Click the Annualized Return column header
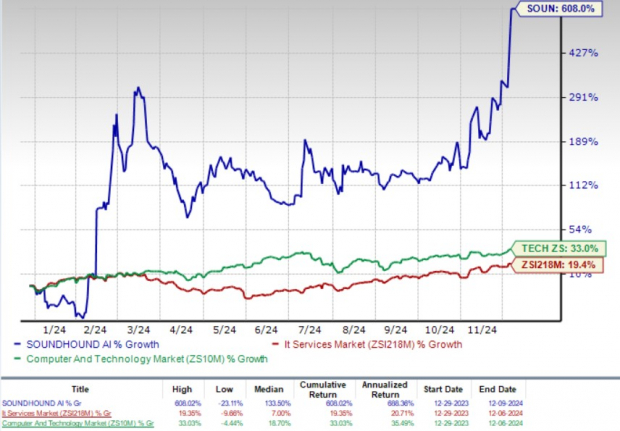This screenshot has width=620, height=431. pyautogui.click(x=384, y=390)
